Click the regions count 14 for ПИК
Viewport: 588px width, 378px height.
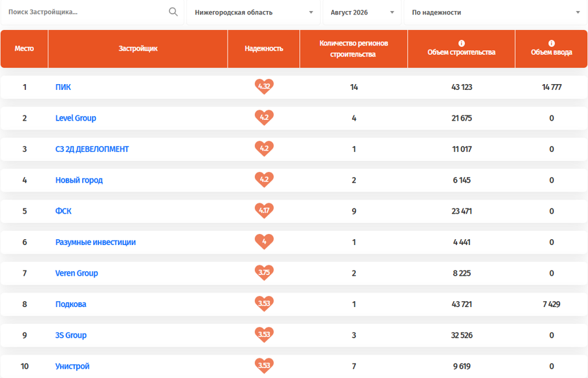(x=354, y=87)
